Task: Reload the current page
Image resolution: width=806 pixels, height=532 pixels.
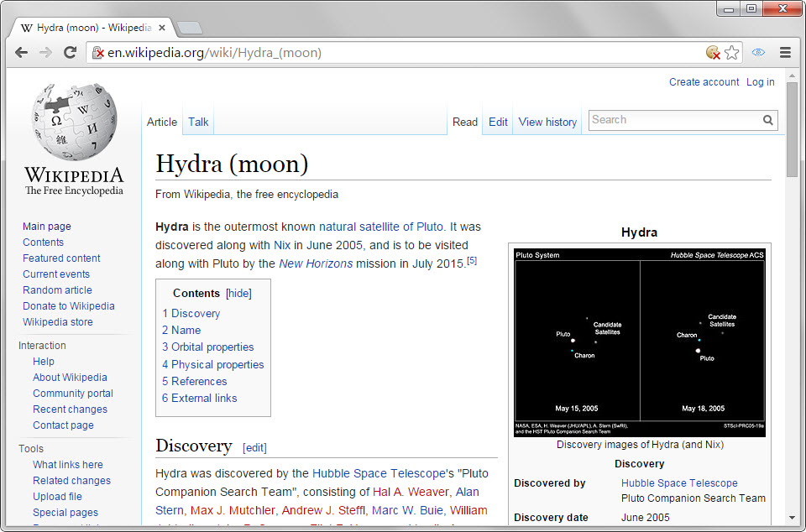Action: click(x=70, y=52)
